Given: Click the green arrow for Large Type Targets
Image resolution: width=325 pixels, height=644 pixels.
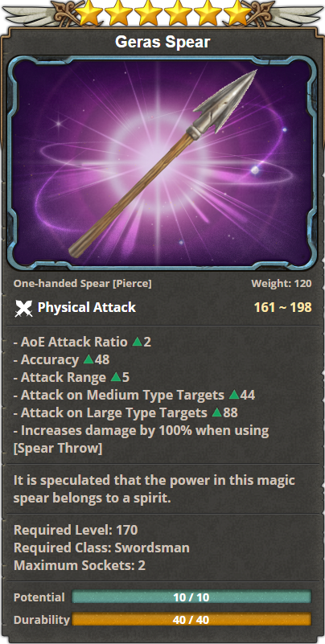Looking at the screenshot, I should pos(217,412).
